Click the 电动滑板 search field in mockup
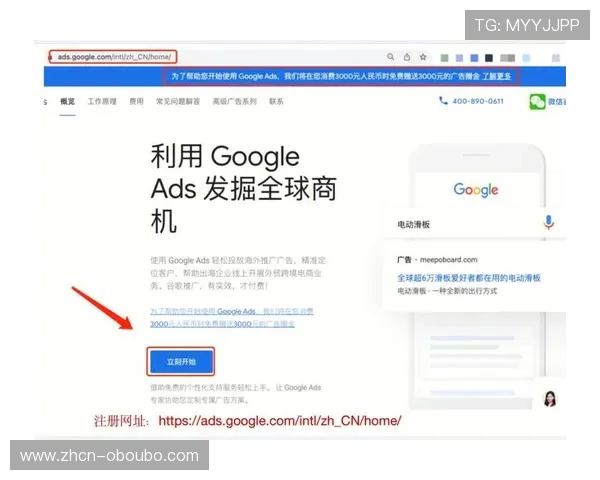This screenshot has height=480, width=600. coord(474,224)
